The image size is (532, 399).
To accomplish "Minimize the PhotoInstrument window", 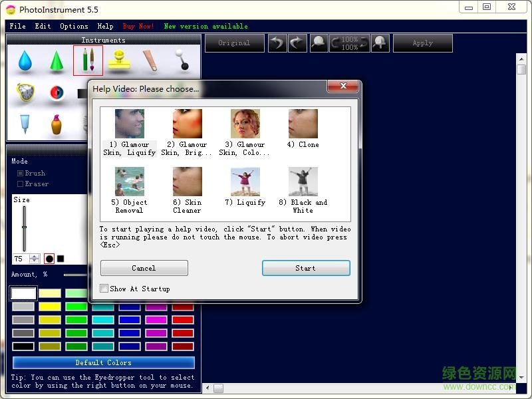I will pyautogui.click(x=469, y=7).
